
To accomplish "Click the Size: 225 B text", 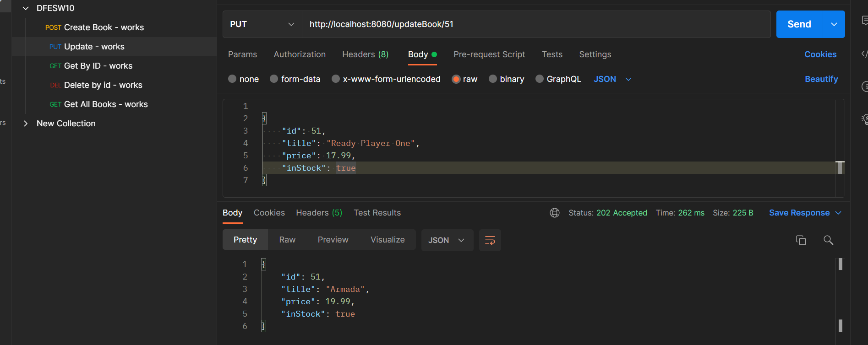I will coord(733,213).
